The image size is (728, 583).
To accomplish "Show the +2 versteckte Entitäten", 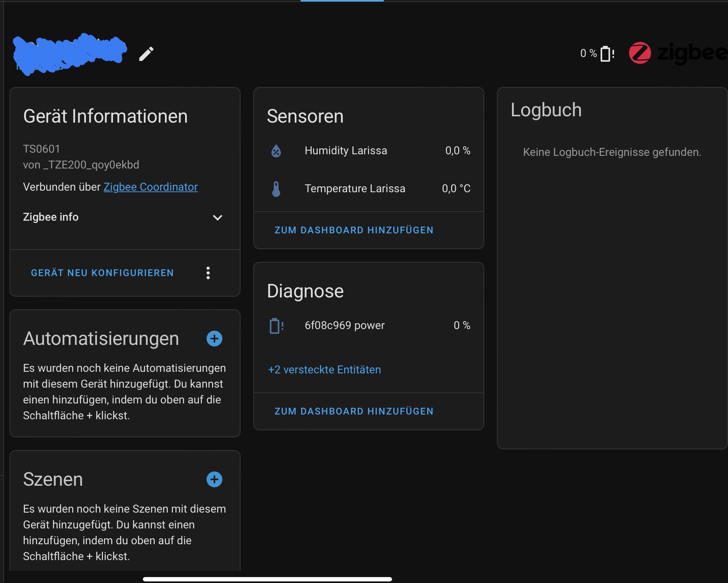I will click(x=324, y=369).
